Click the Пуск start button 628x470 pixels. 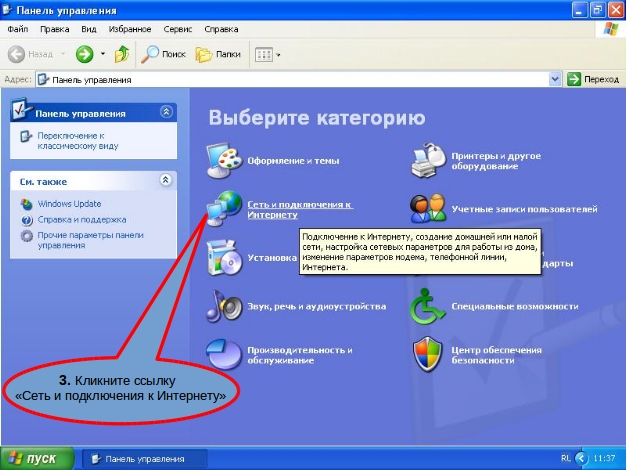[x=38, y=458]
